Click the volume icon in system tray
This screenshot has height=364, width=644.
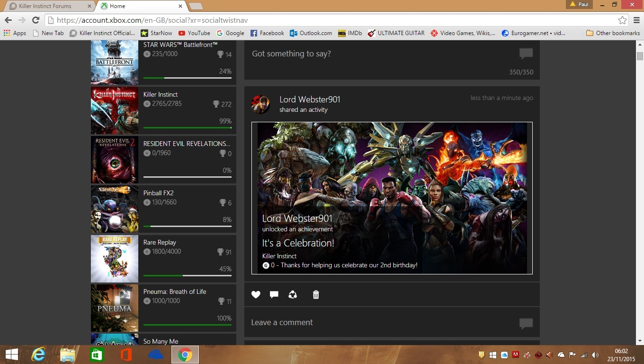[x=595, y=355]
